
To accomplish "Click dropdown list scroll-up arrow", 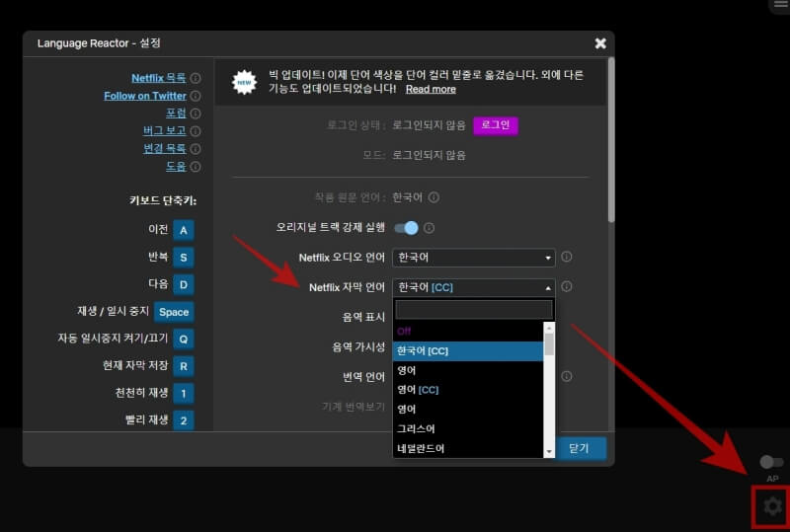I will pyautogui.click(x=549, y=328).
